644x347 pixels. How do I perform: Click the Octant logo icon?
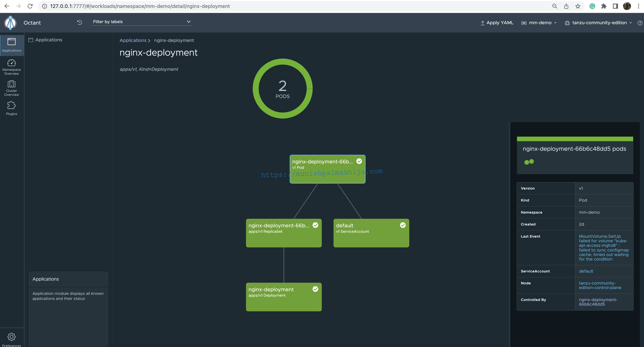10,23
